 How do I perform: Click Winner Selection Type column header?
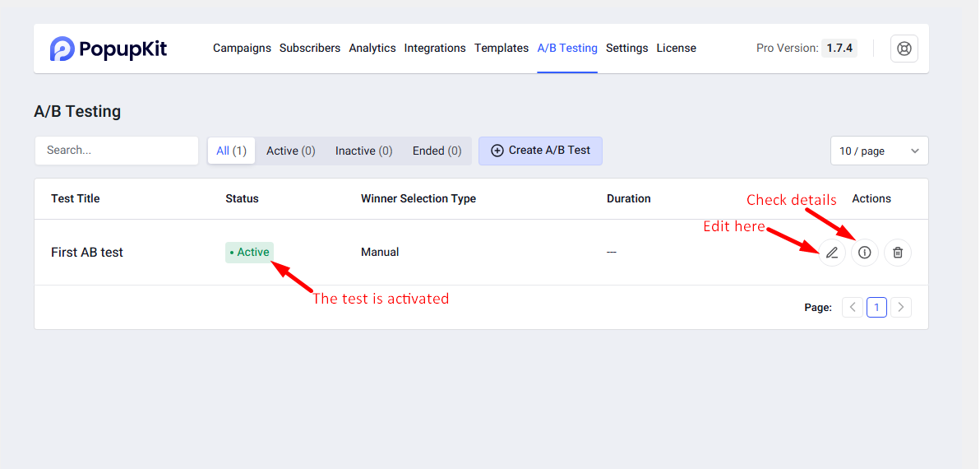click(418, 199)
